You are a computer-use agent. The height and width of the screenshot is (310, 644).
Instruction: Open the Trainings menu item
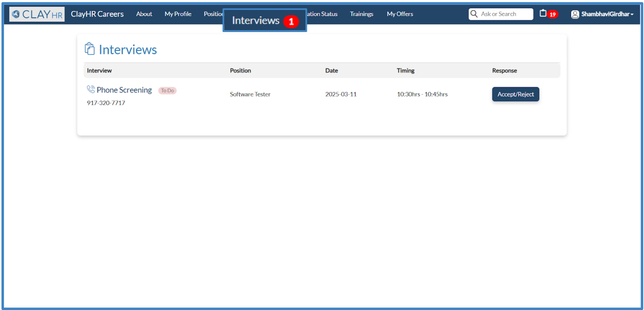tap(361, 14)
